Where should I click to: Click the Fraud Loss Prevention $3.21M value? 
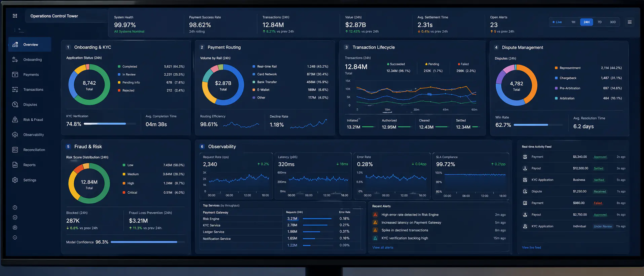click(138, 221)
